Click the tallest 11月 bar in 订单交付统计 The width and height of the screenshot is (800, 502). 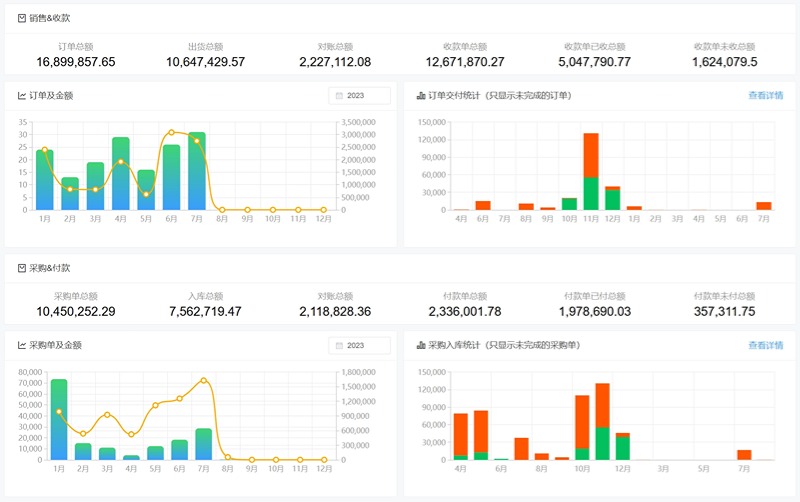pyautogui.click(x=591, y=170)
